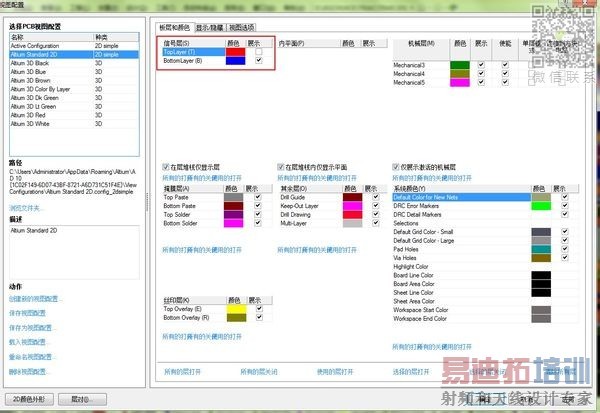Click 选择的层打开 link
The width and height of the screenshot is (600, 413).
(x=411, y=371)
